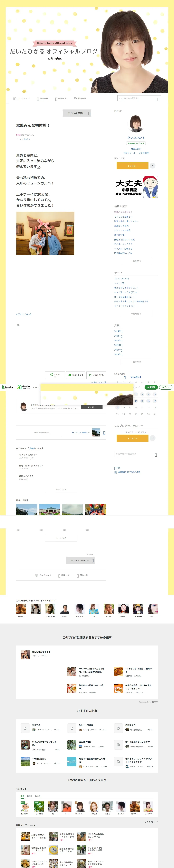The width and height of the screenshot is (174, 868).
Task: Click bottom 画像一覧 icon
Action: click(x=78, y=576)
